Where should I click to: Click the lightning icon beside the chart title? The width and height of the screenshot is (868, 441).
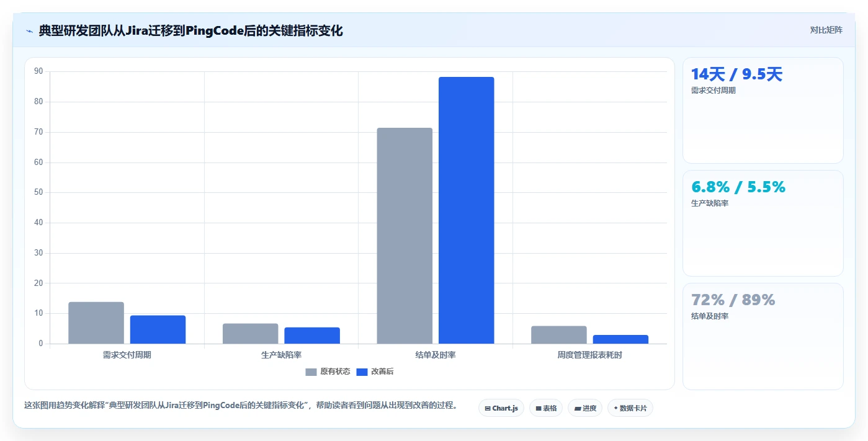(x=30, y=31)
